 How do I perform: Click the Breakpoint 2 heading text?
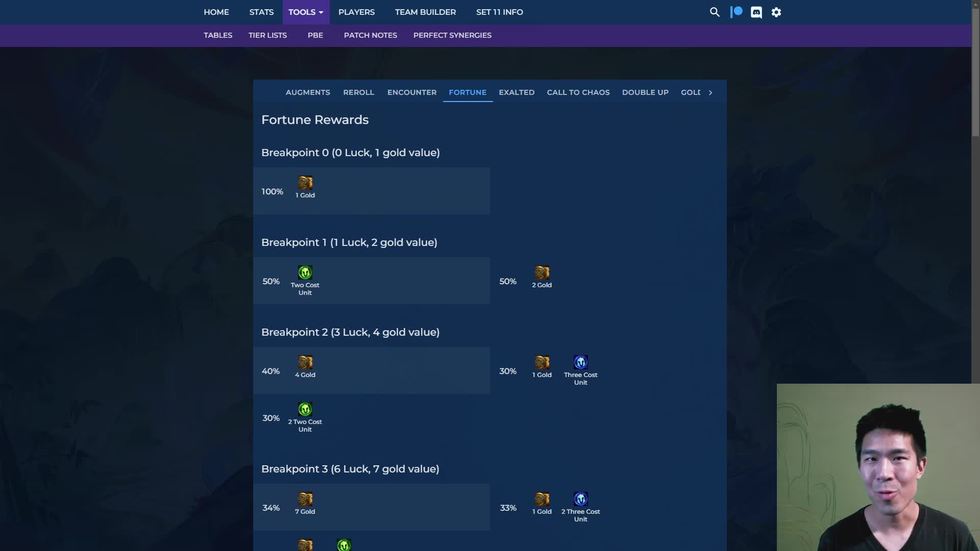click(x=350, y=332)
